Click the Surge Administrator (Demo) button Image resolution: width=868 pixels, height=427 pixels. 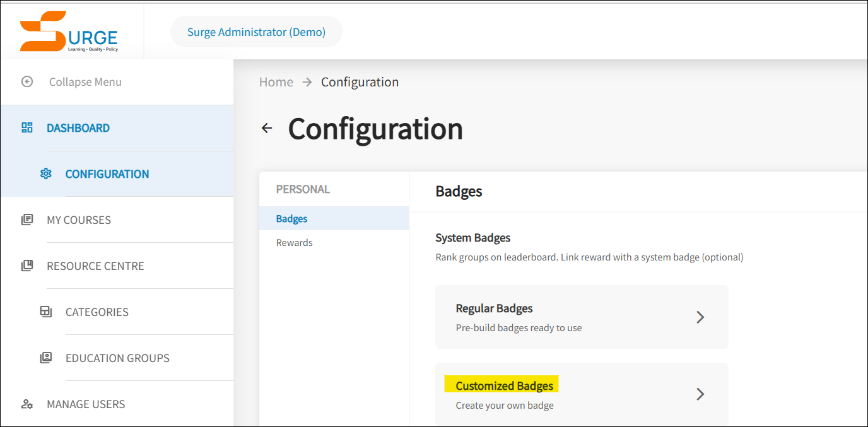(256, 32)
